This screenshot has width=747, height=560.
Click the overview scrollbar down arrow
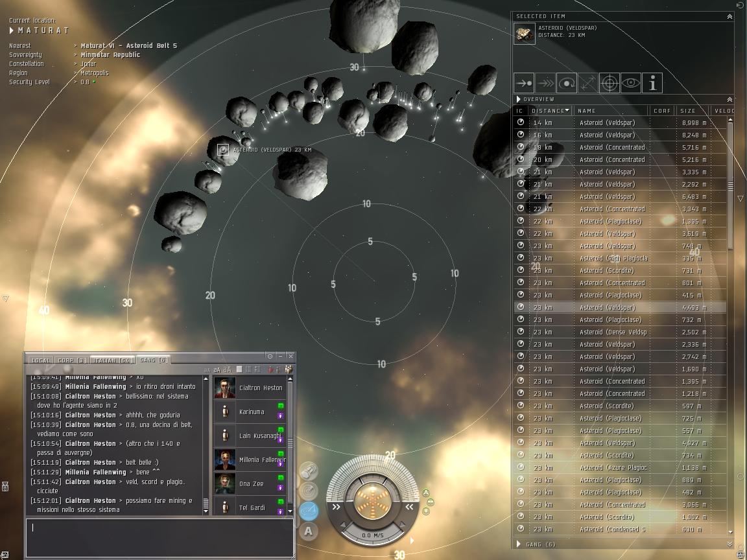point(730,532)
